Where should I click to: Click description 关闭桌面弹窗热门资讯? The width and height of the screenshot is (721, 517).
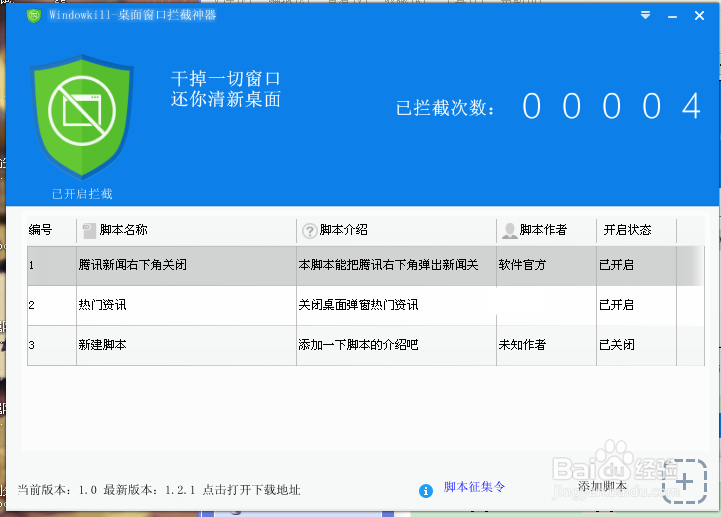[358, 305]
